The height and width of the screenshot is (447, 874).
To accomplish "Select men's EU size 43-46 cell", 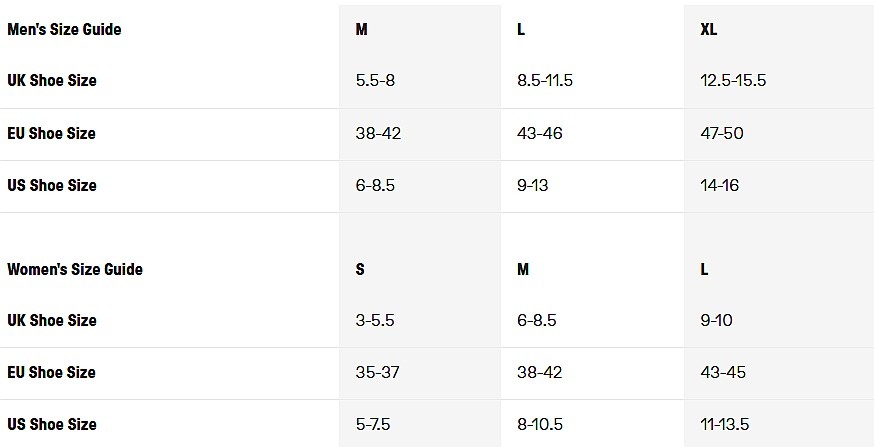I will tap(539, 133).
